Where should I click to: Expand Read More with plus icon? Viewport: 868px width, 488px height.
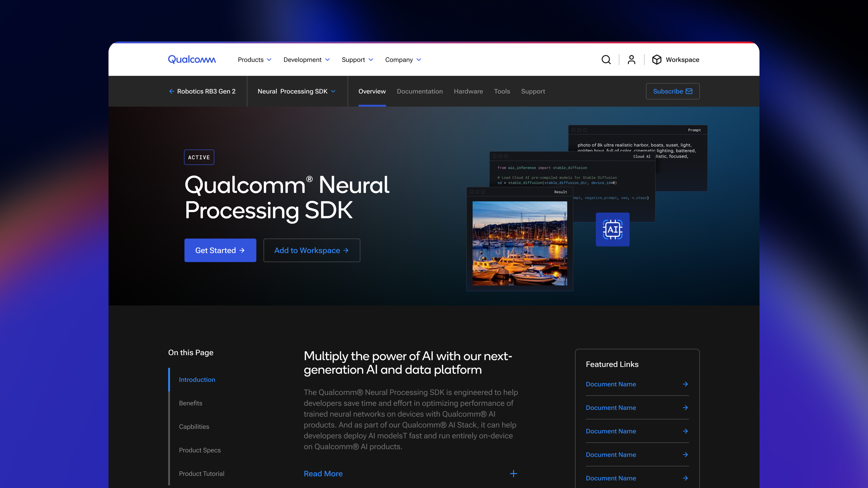point(513,474)
